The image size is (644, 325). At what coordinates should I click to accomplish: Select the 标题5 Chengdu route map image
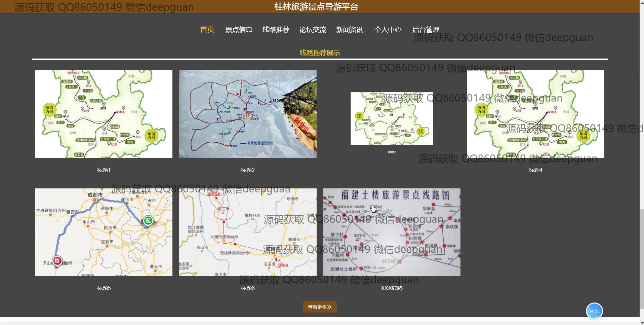click(104, 232)
